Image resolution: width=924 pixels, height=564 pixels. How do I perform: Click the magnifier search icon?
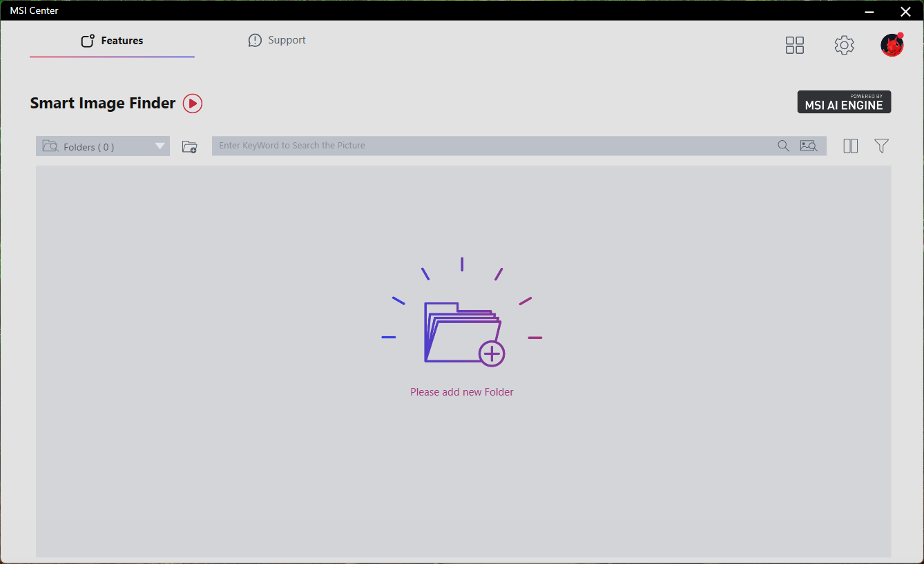[x=783, y=146]
